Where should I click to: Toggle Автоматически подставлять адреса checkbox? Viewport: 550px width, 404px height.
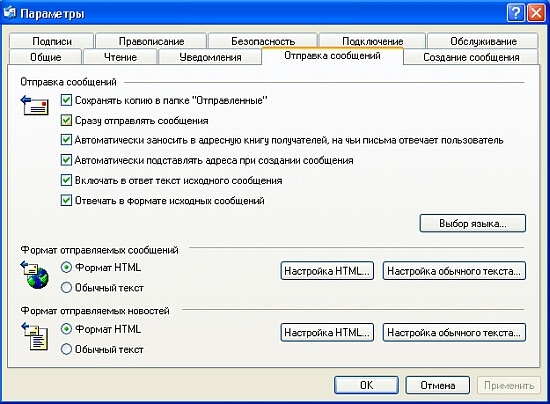(x=66, y=160)
